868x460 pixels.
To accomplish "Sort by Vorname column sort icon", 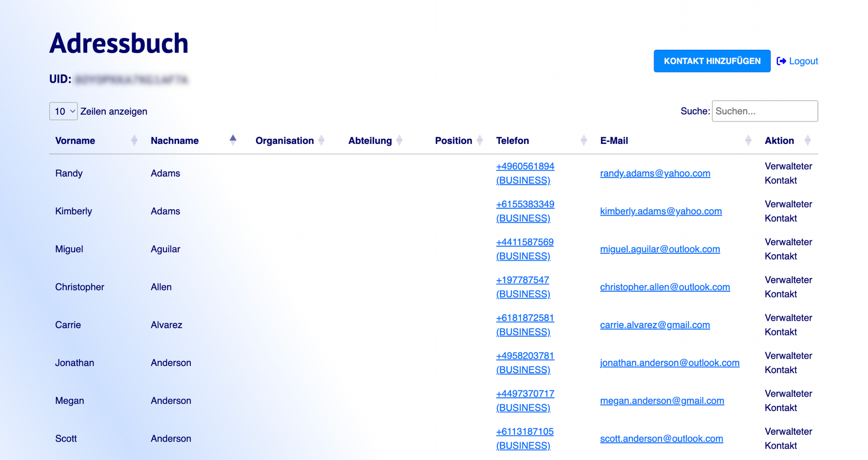I will (134, 140).
